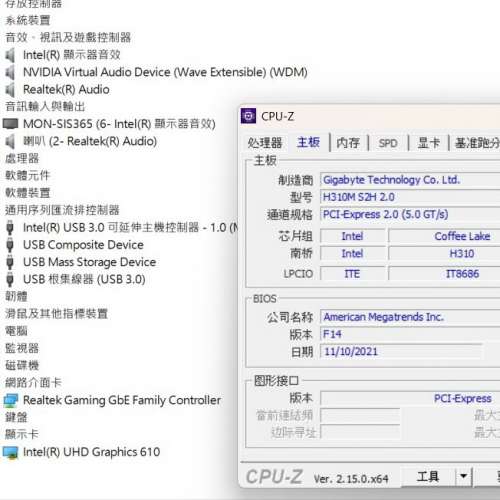
Task: Click the USB Mass Storage Device plug icon
Action: tap(10, 262)
